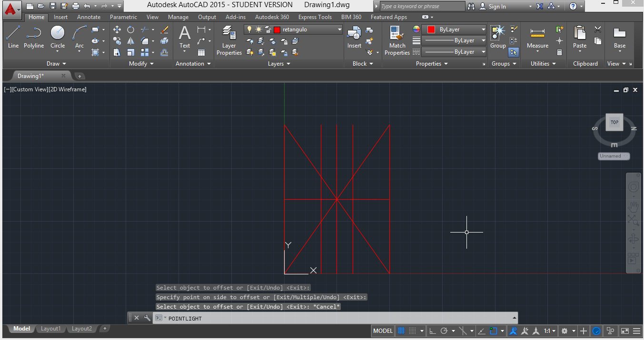Image resolution: width=644 pixels, height=340 pixels.
Task: Select the Text annotation tool
Action: pos(185,37)
